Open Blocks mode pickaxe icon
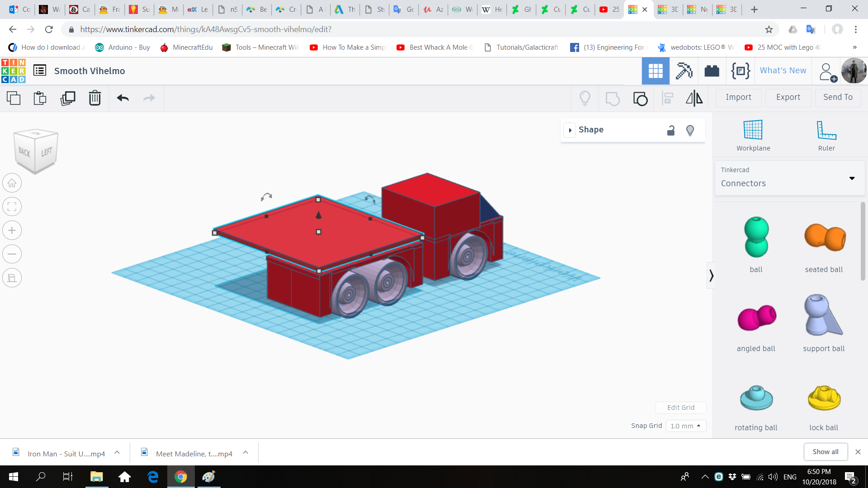The height and width of the screenshot is (488, 868). pos(684,71)
